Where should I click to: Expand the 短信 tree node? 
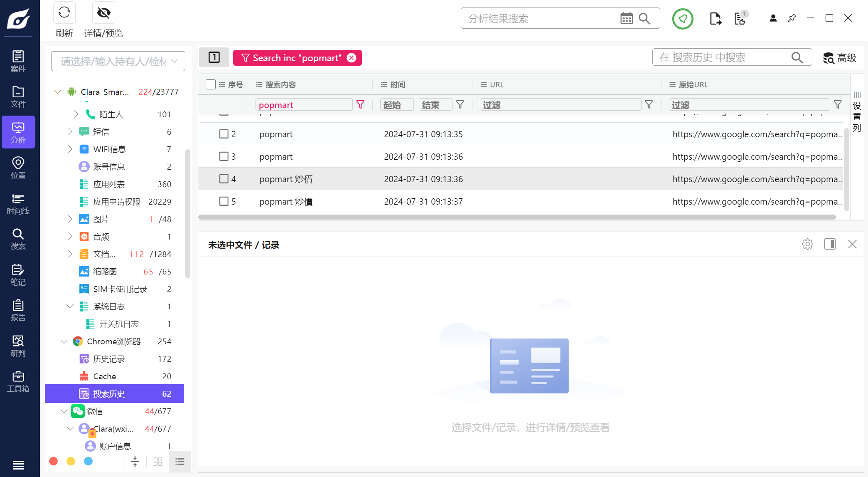coord(70,132)
